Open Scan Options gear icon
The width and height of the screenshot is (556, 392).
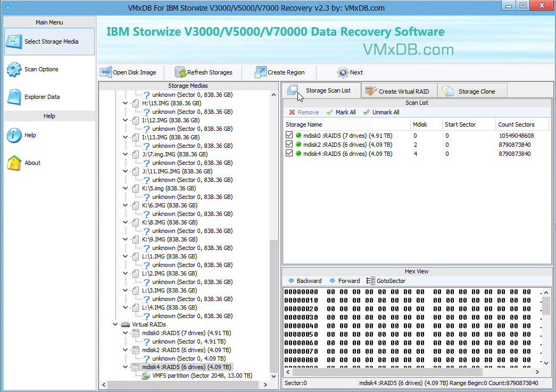point(14,69)
